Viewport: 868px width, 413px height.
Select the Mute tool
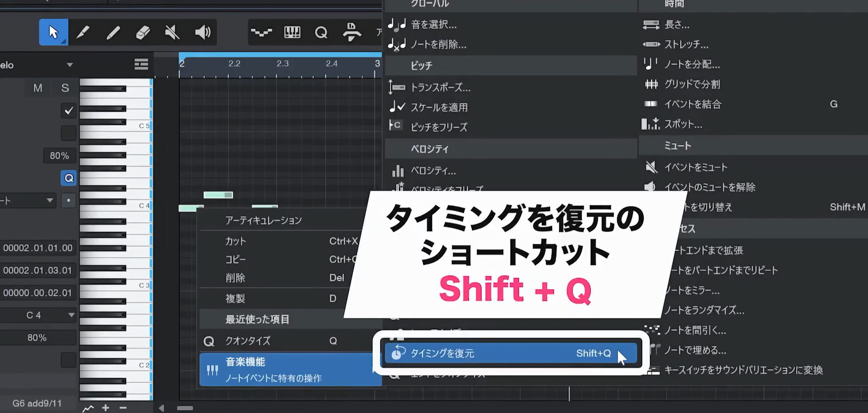172,32
